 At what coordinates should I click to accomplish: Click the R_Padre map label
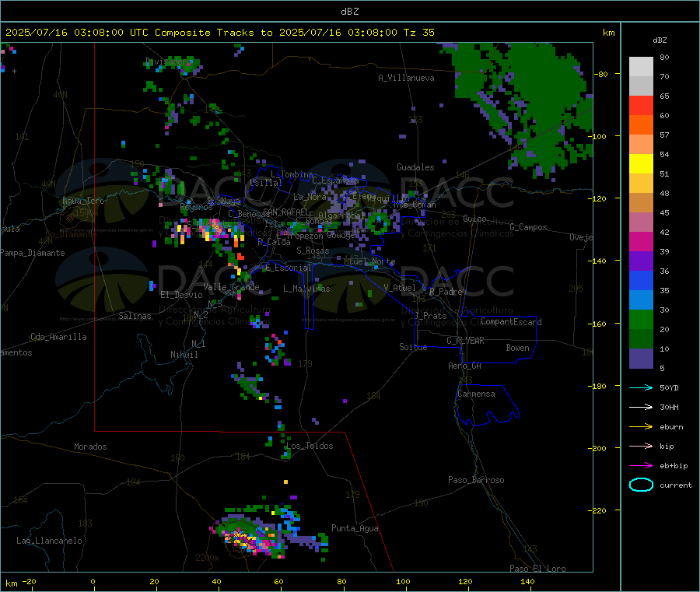446,292
